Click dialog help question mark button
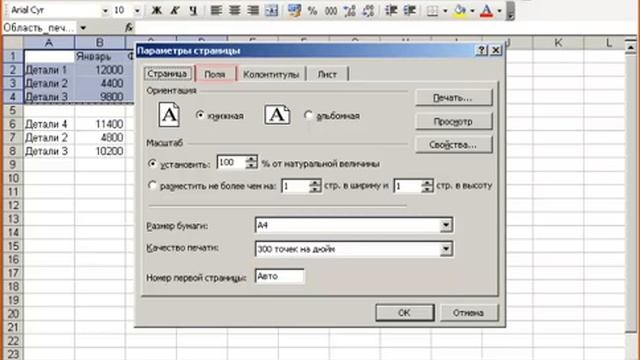640x360 pixels. [x=482, y=50]
